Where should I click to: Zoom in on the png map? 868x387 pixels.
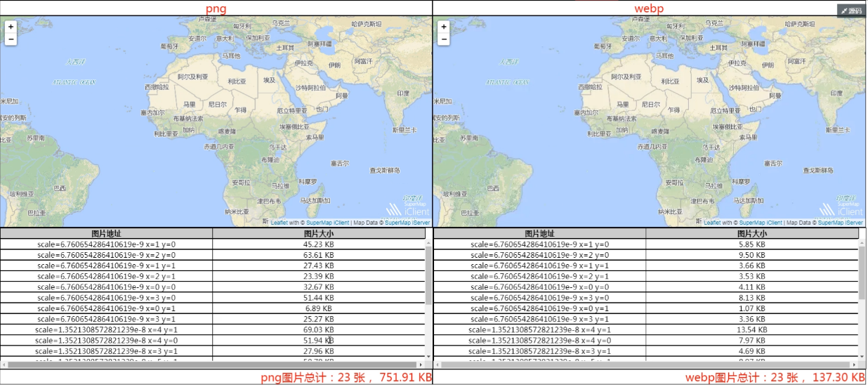[11, 27]
